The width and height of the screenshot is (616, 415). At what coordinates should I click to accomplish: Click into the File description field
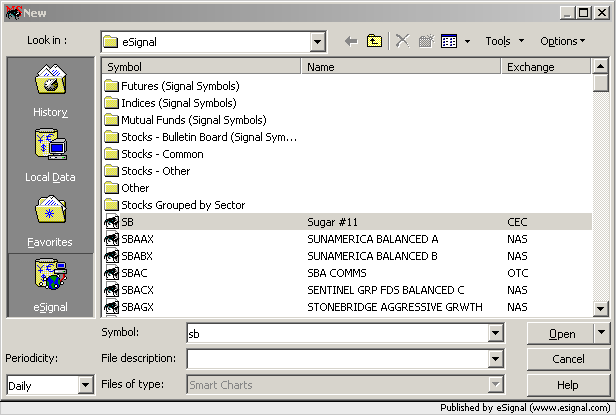(338, 359)
